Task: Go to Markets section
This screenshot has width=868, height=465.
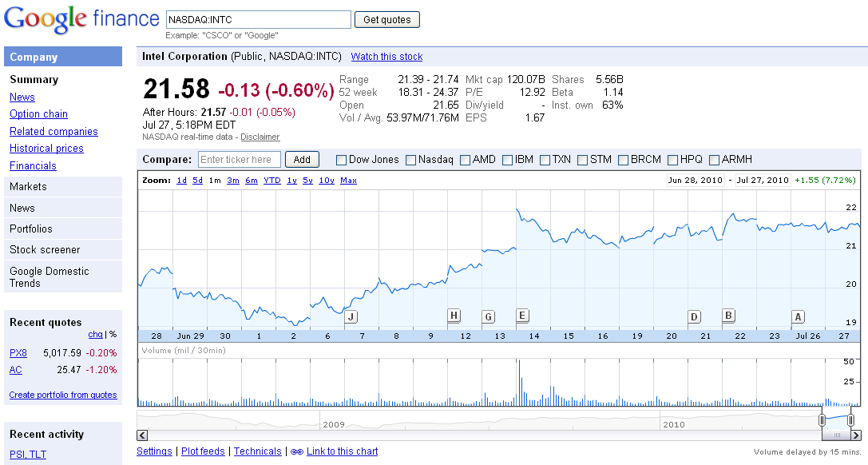Action: click(x=62, y=186)
